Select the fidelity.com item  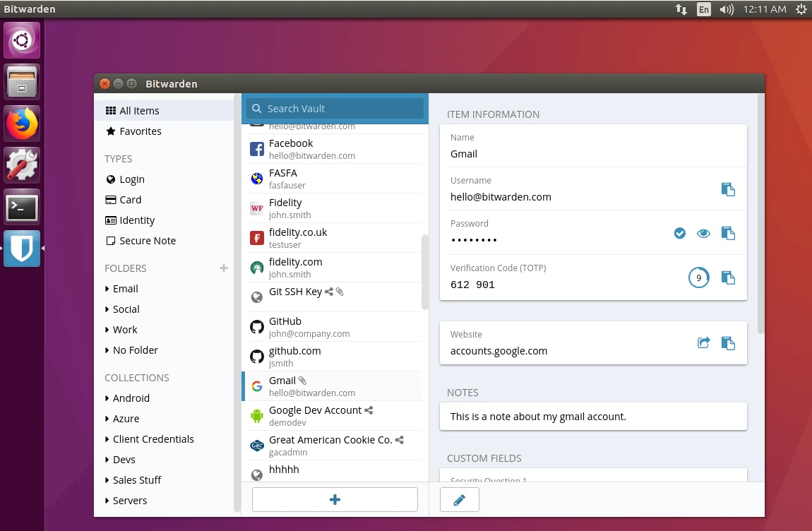(x=335, y=268)
